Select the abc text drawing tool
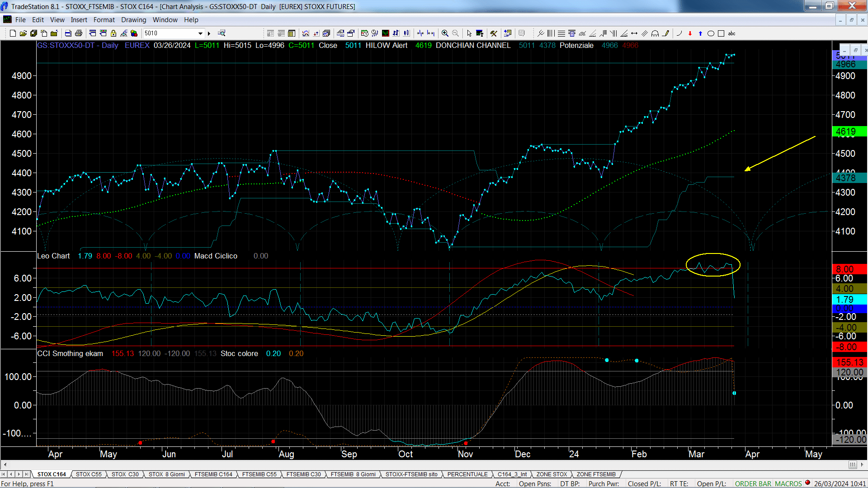868x488 pixels. 731,33
